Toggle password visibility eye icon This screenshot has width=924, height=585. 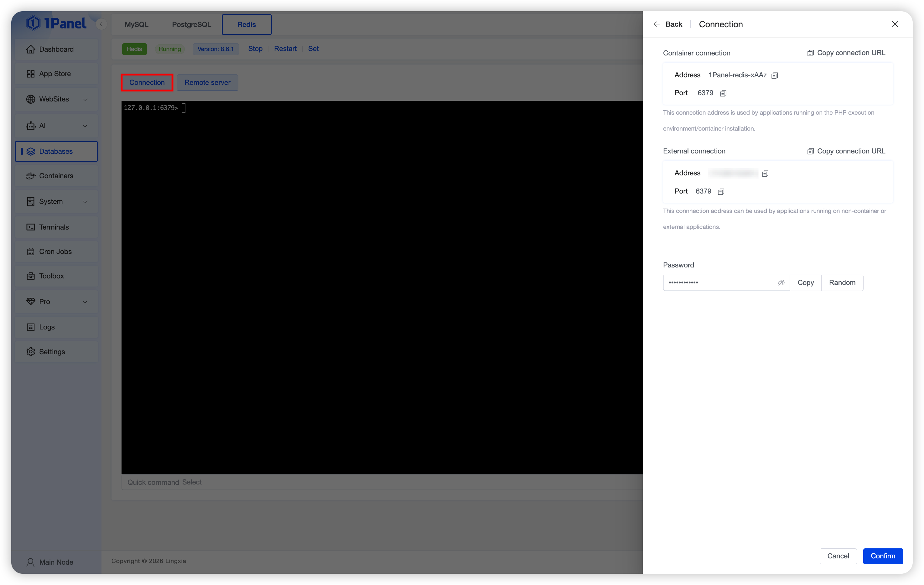pos(781,283)
